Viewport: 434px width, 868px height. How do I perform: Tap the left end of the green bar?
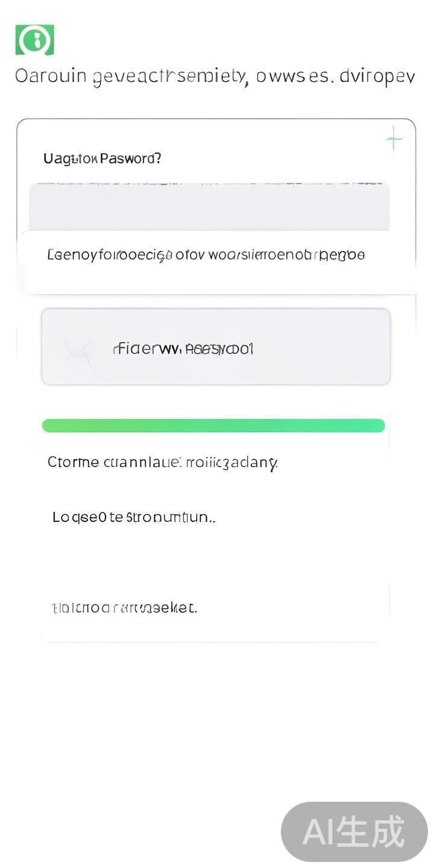pyautogui.click(x=49, y=426)
